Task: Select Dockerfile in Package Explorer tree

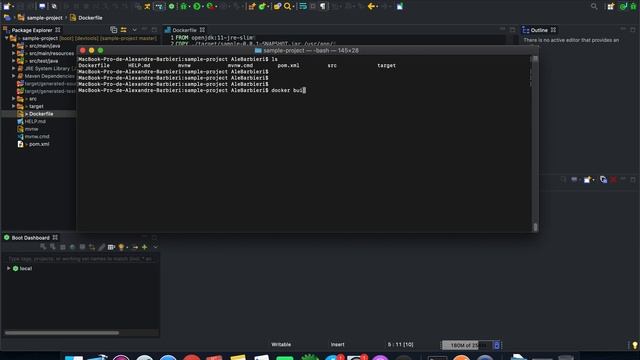Action: (41, 114)
